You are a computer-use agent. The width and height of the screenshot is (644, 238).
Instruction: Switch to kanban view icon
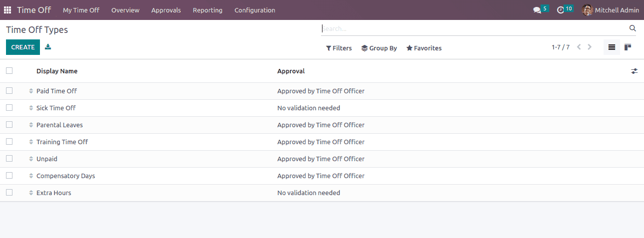pos(628,47)
